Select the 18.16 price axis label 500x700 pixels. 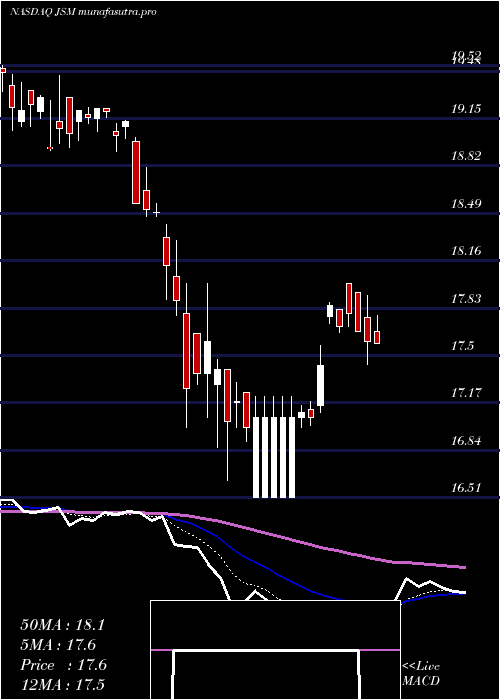tap(467, 251)
